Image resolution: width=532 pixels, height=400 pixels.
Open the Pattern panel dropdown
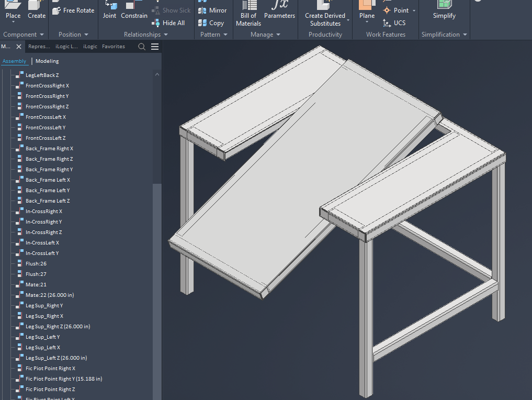click(x=225, y=34)
